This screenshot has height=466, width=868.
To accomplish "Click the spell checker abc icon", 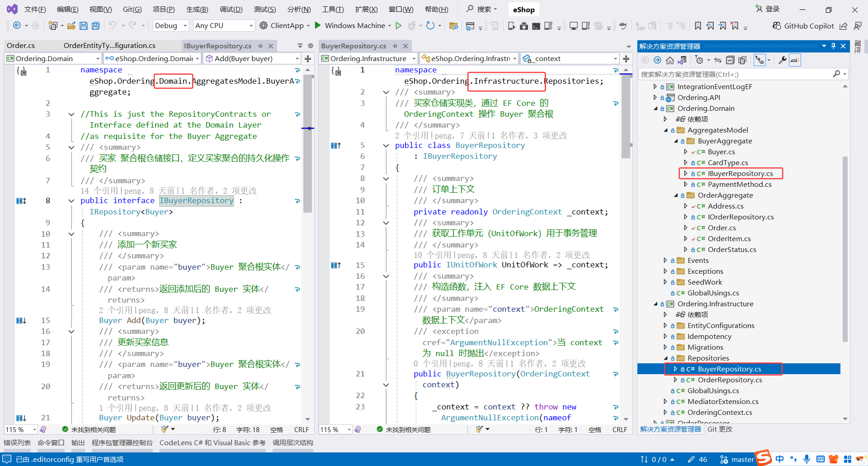I will coord(623,26).
